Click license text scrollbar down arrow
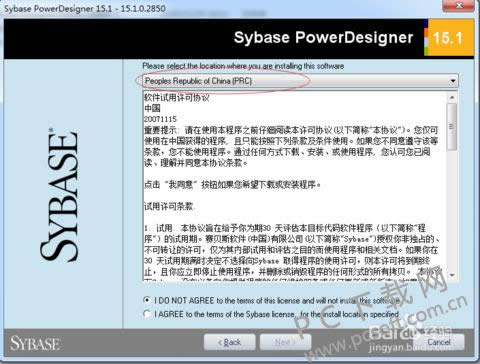Screen dimensions: 480x364 click(452, 275)
